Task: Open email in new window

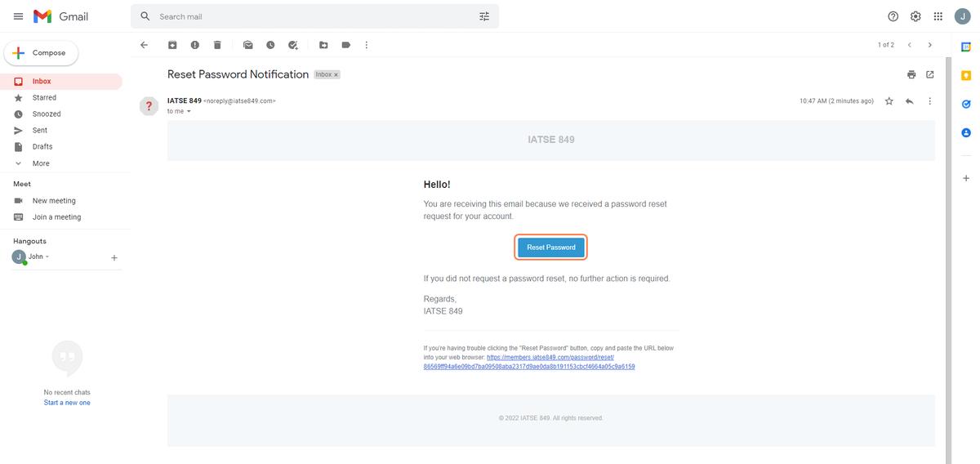Action: (930, 74)
